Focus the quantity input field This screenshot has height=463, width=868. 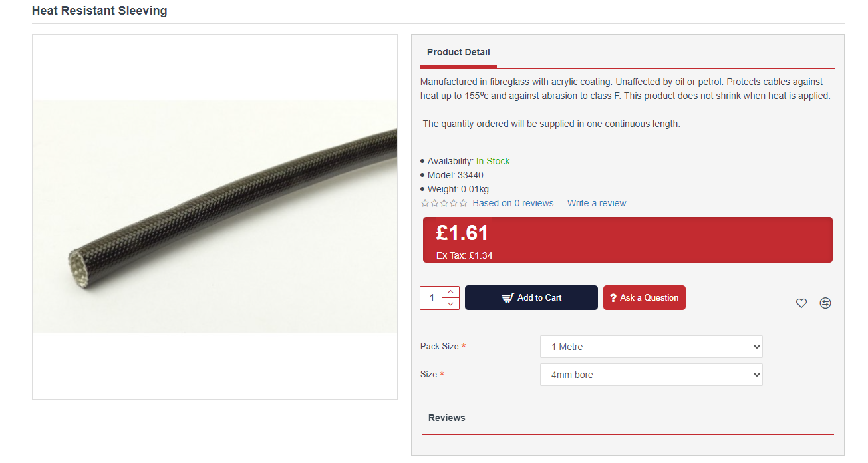point(432,298)
